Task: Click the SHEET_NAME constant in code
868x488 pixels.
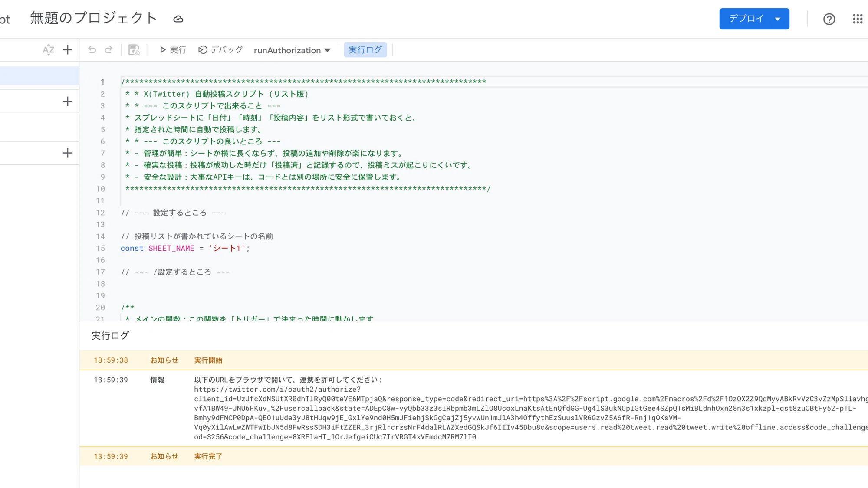Action: pos(171,249)
